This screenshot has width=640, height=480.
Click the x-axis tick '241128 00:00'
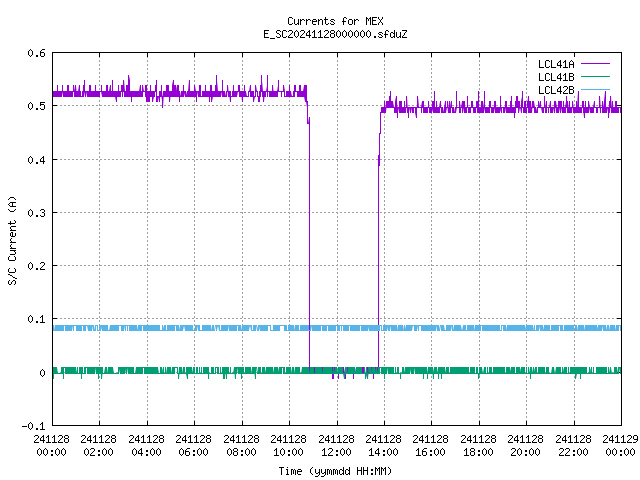[51, 445]
